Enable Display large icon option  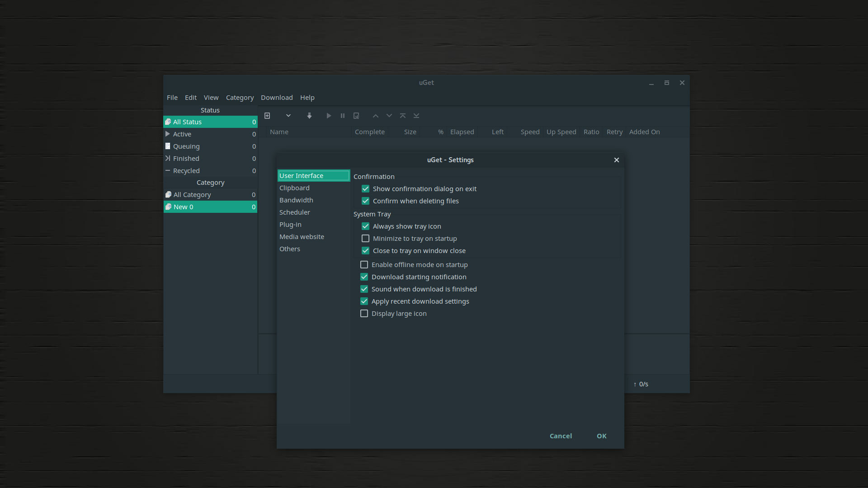364,313
